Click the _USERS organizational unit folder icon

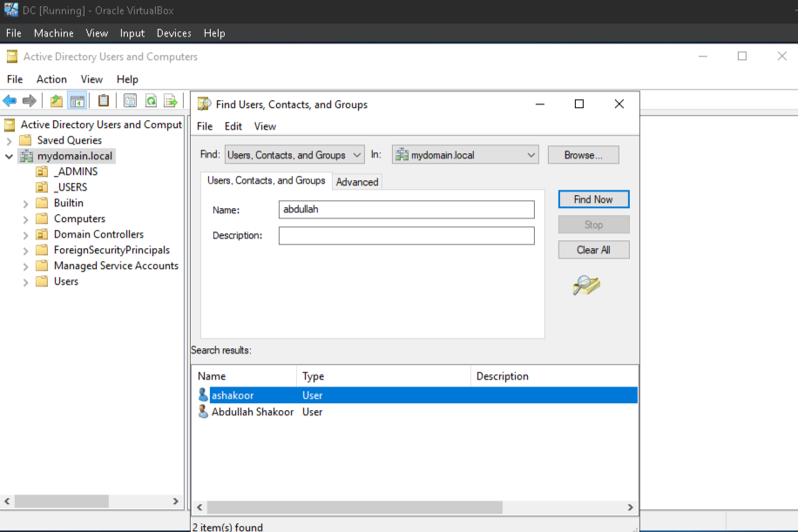coord(42,187)
